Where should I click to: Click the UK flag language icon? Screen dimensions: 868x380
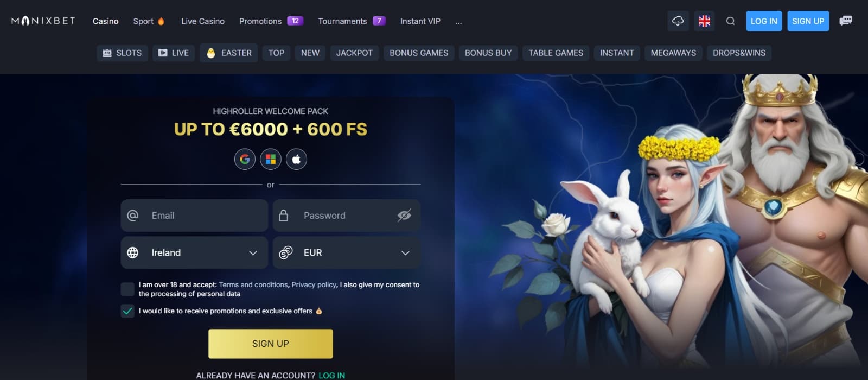pyautogui.click(x=704, y=21)
